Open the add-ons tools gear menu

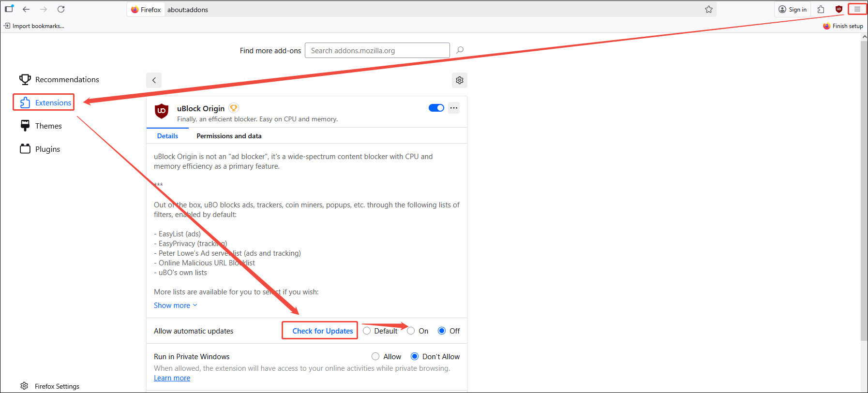[460, 80]
